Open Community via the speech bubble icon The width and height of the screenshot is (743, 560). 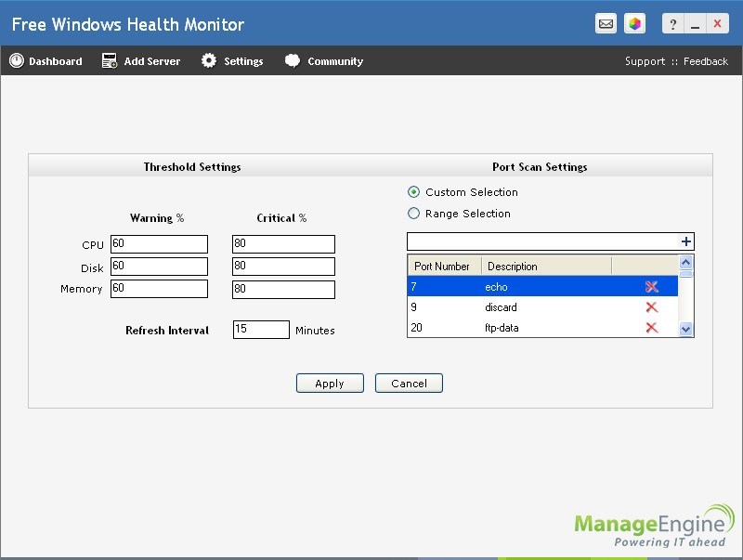pos(291,60)
